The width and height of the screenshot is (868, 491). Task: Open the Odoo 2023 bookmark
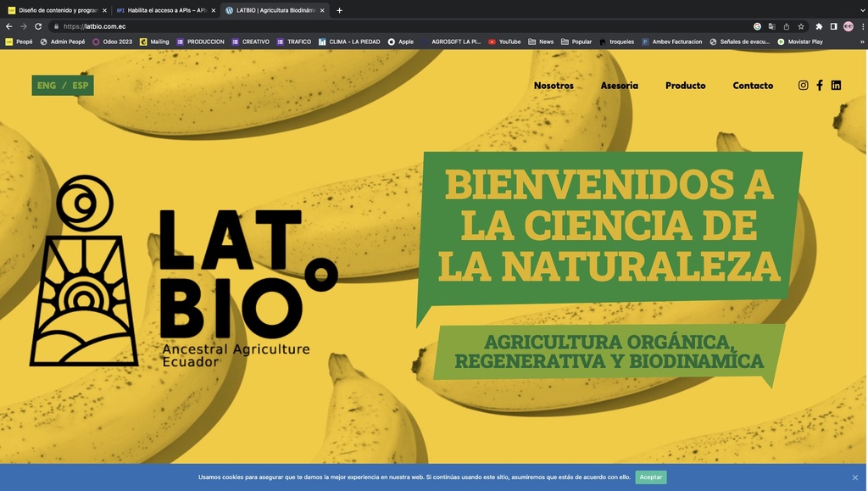[x=113, y=42]
